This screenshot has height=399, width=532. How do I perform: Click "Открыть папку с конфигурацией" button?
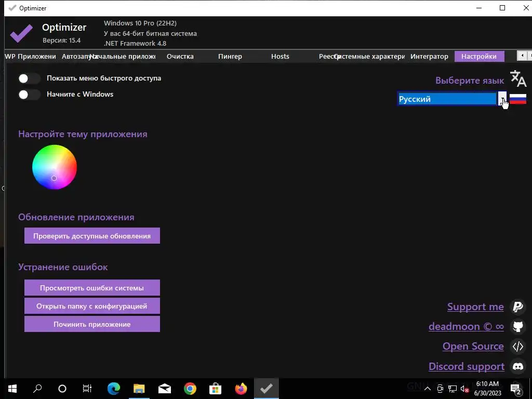92,306
